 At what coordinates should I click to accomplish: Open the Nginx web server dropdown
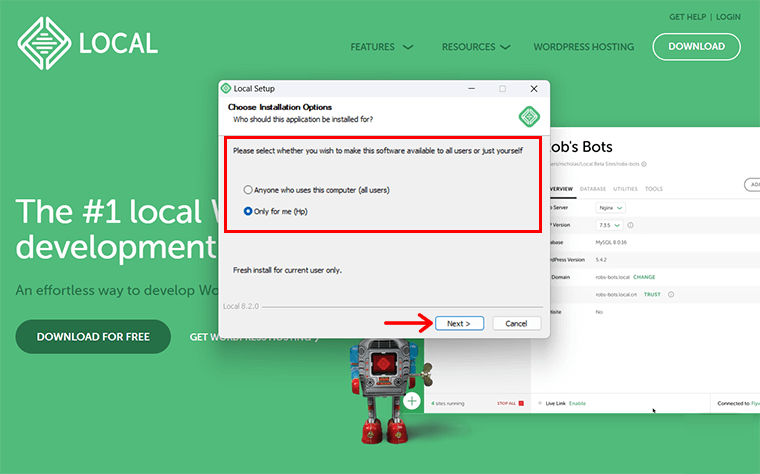coord(610,207)
